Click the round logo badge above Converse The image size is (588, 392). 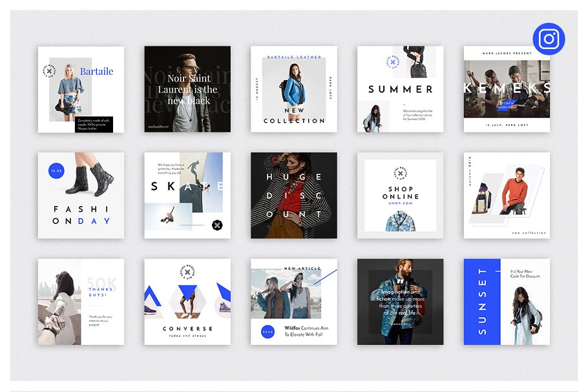point(187,273)
